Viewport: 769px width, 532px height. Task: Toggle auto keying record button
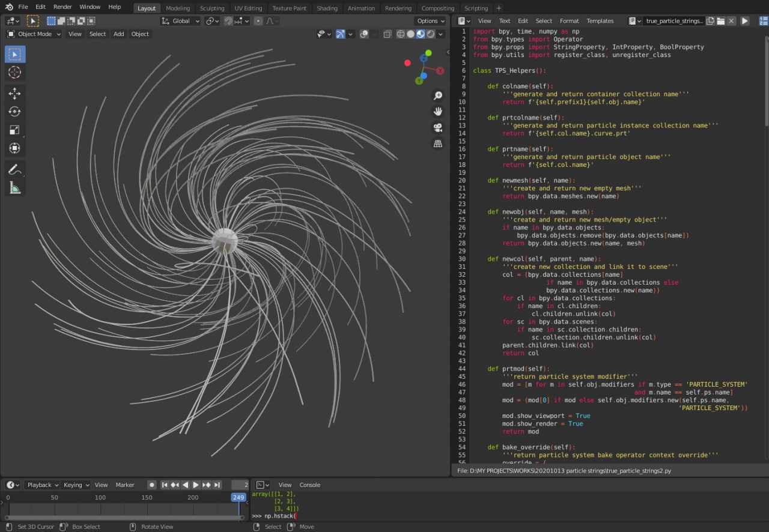(x=152, y=485)
